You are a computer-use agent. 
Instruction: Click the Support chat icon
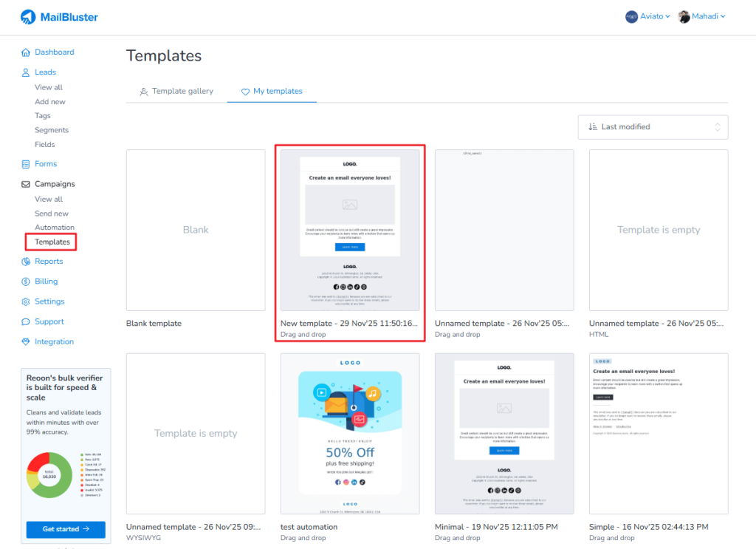(x=25, y=321)
